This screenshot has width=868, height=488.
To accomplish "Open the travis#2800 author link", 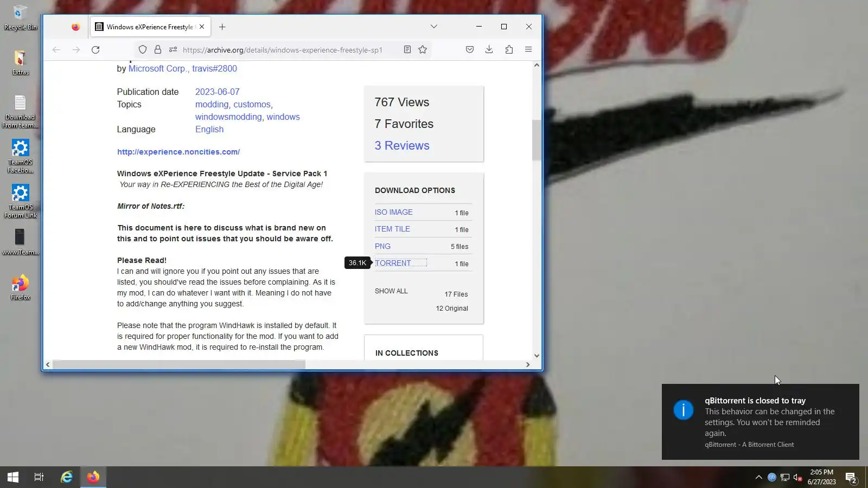I will click(215, 69).
